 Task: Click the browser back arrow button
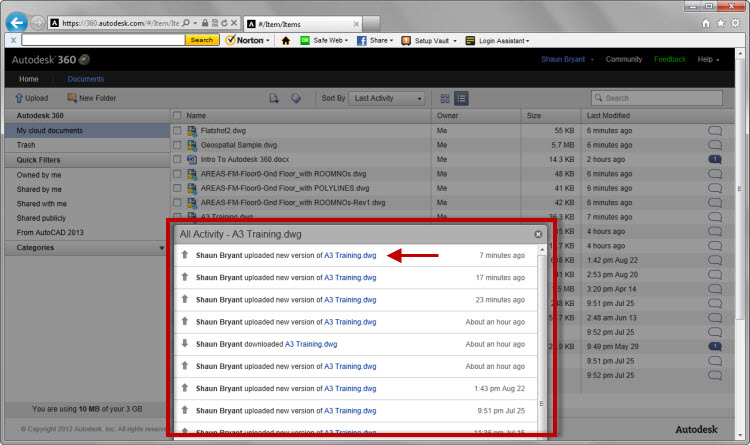point(17,22)
